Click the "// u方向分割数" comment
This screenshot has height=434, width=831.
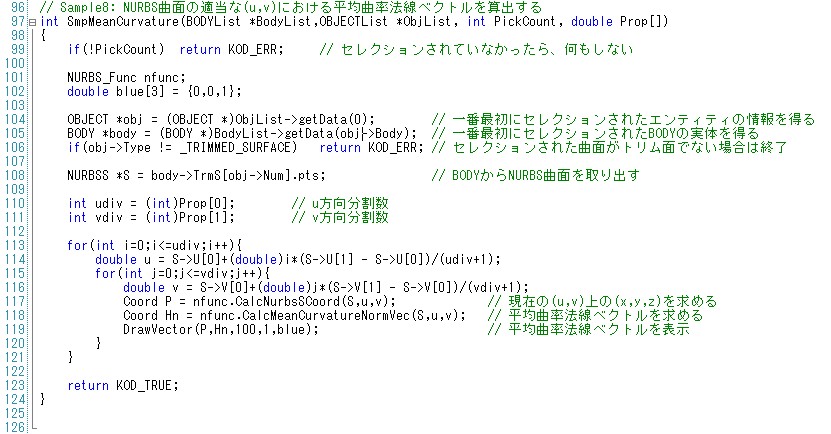click(x=340, y=203)
